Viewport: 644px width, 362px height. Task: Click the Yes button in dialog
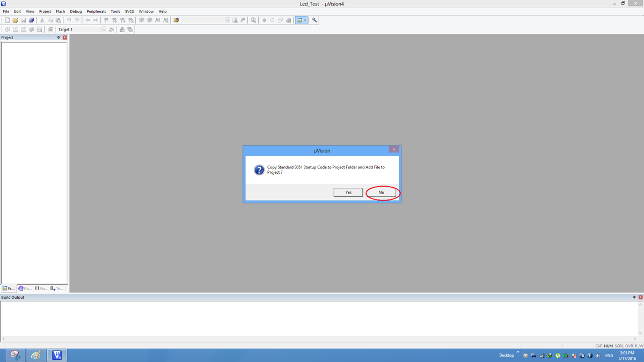[x=348, y=192]
